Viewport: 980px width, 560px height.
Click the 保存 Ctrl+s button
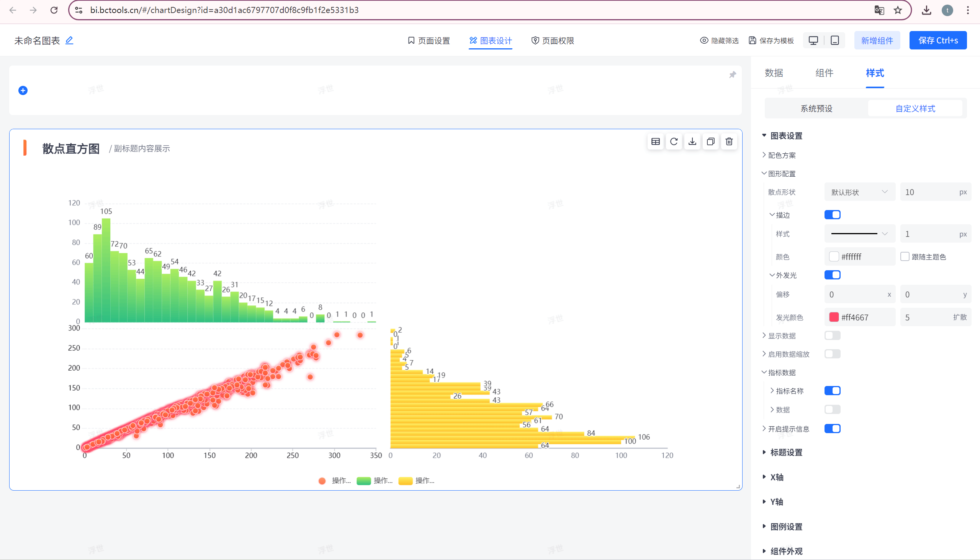pos(938,40)
